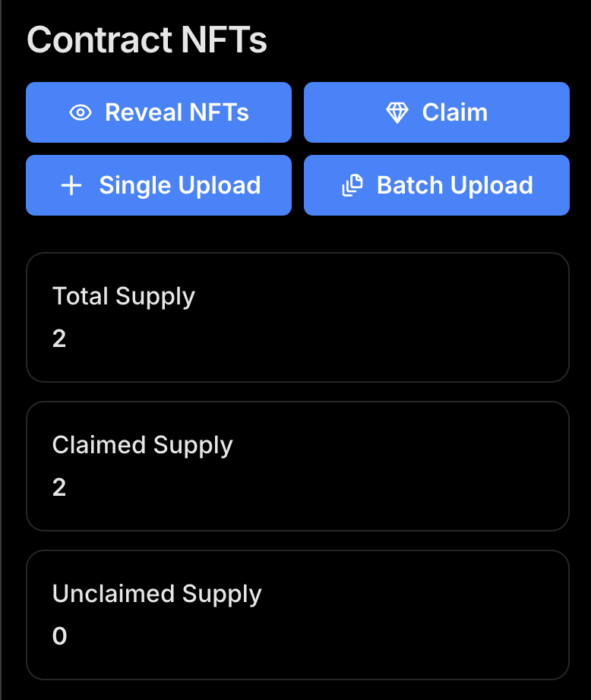Click the Total Supply label

click(x=124, y=296)
